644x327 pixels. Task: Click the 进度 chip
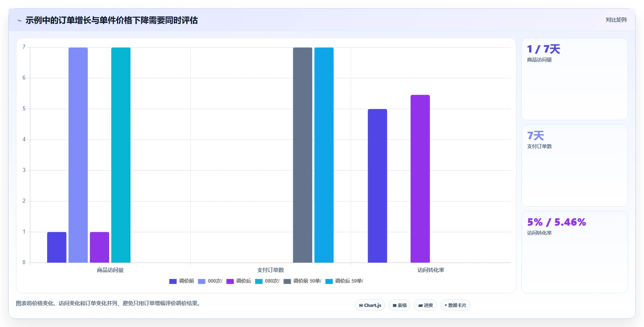425,305
